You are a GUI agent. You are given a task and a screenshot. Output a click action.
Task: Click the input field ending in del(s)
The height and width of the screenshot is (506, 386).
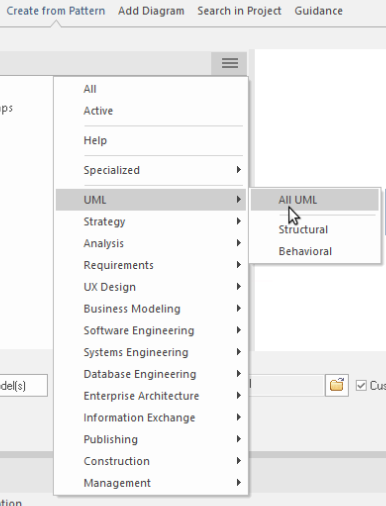click(23, 386)
